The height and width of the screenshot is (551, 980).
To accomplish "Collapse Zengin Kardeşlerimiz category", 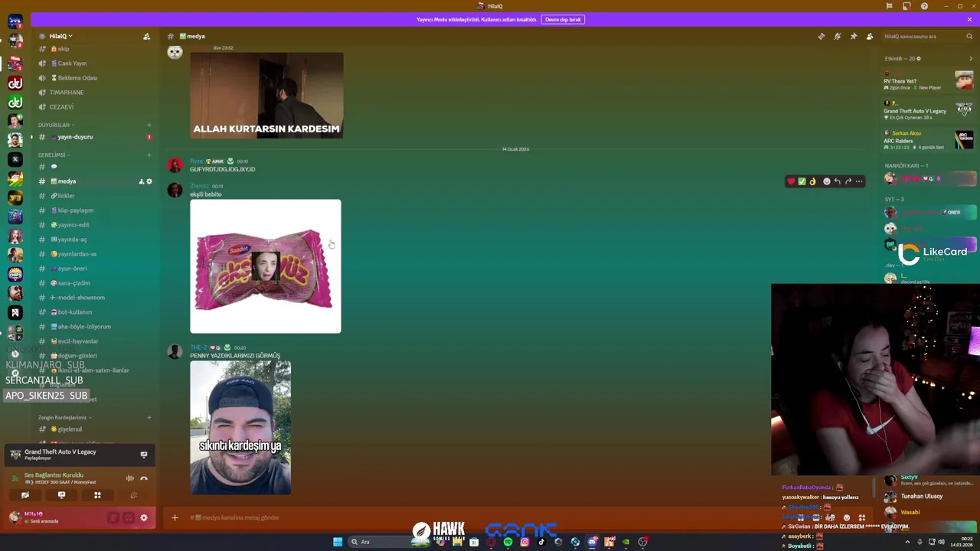I will (x=64, y=418).
